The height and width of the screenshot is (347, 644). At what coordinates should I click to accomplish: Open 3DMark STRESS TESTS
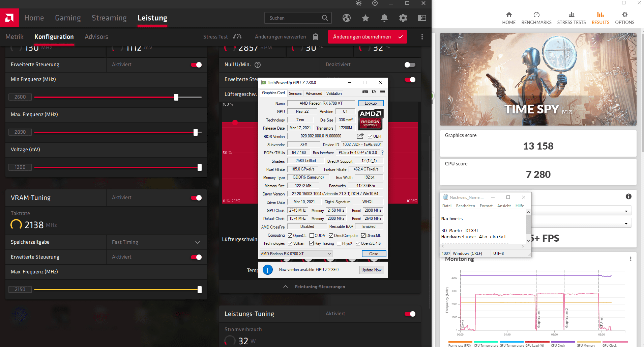(x=572, y=18)
